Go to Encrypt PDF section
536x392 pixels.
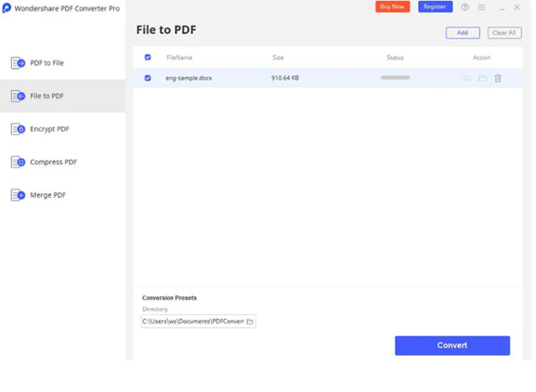click(x=62, y=129)
